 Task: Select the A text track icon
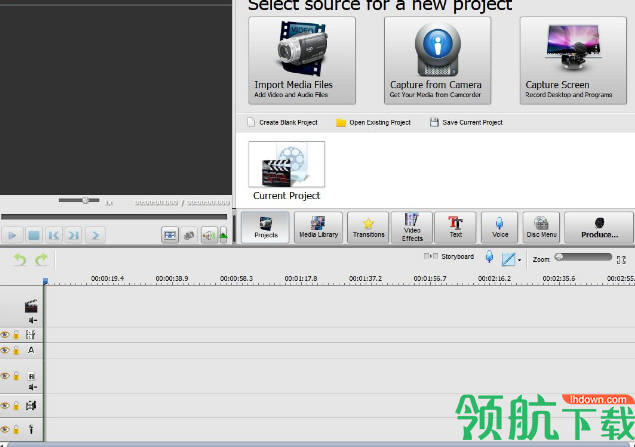(x=31, y=350)
